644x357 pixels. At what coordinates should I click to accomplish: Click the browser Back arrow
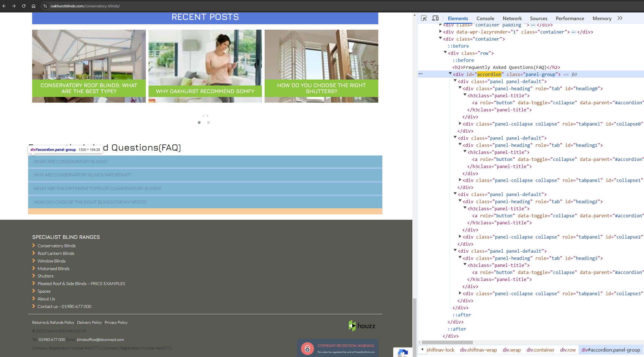click(4, 6)
